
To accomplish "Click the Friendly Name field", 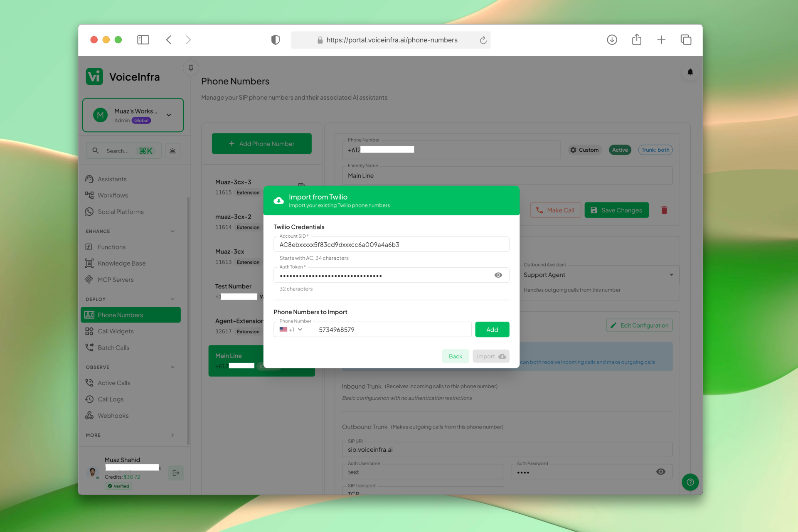I will 507,176.
